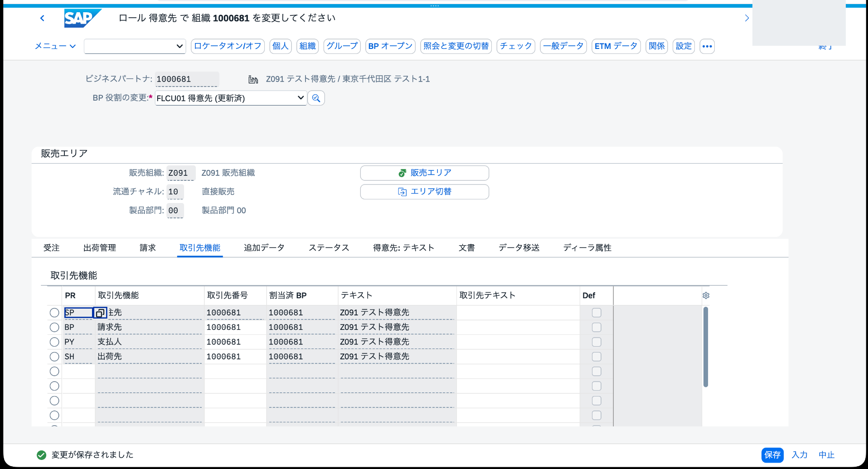The height and width of the screenshot is (469, 868).
Task: Click the チェック button
Action: (516, 46)
